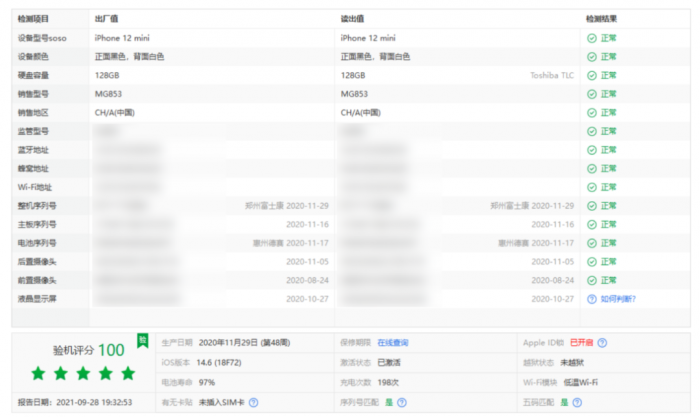Select iPhone 12 mini in the 读出值 column

point(368,38)
